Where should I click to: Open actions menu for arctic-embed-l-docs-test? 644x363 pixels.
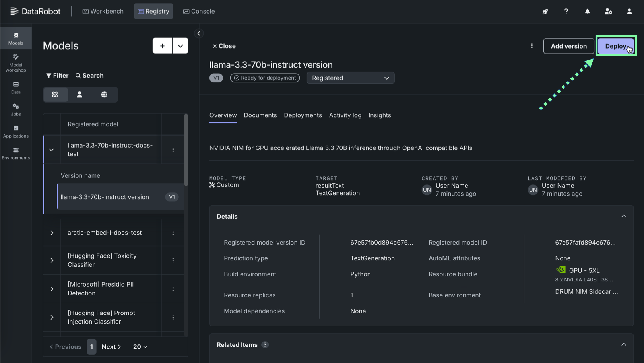pos(173,233)
